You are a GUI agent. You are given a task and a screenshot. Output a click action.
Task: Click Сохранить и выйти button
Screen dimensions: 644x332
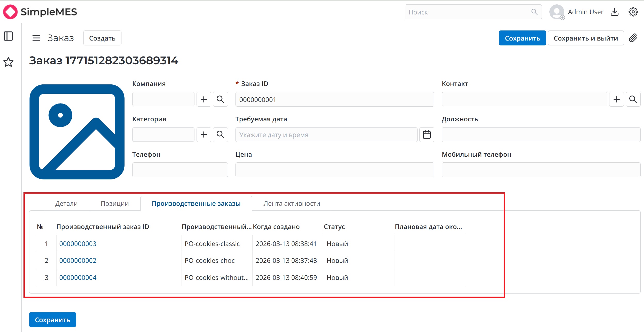pos(586,38)
